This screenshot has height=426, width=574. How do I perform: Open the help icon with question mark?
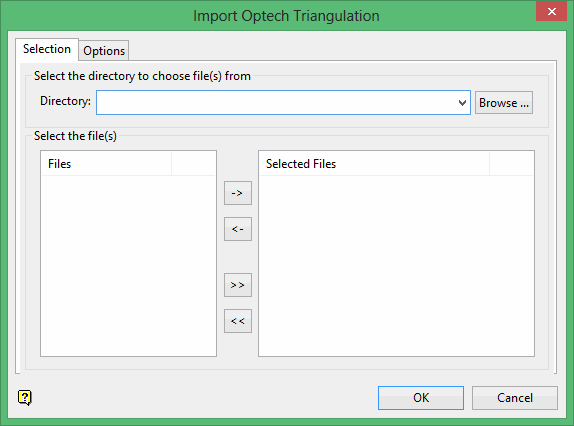(25, 397)
